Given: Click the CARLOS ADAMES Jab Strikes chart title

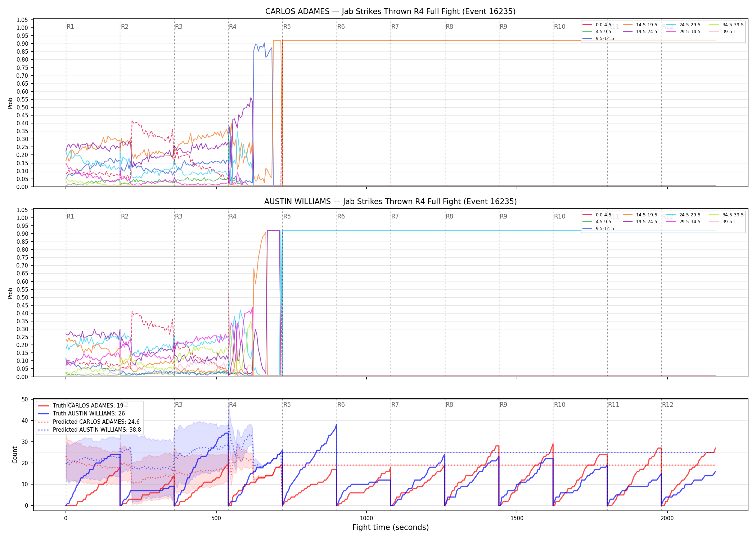Looking at the screenshot, I should click(390, 12).
